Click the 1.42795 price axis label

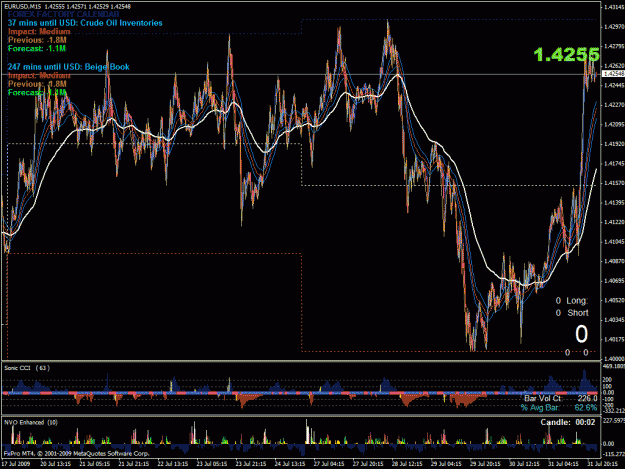pos(614,46)
